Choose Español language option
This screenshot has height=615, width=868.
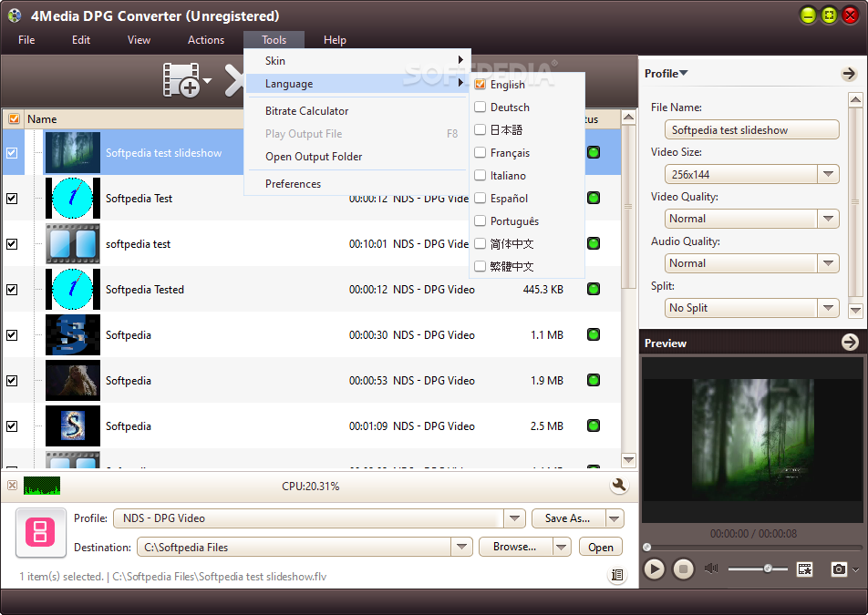tap(527, 198)
